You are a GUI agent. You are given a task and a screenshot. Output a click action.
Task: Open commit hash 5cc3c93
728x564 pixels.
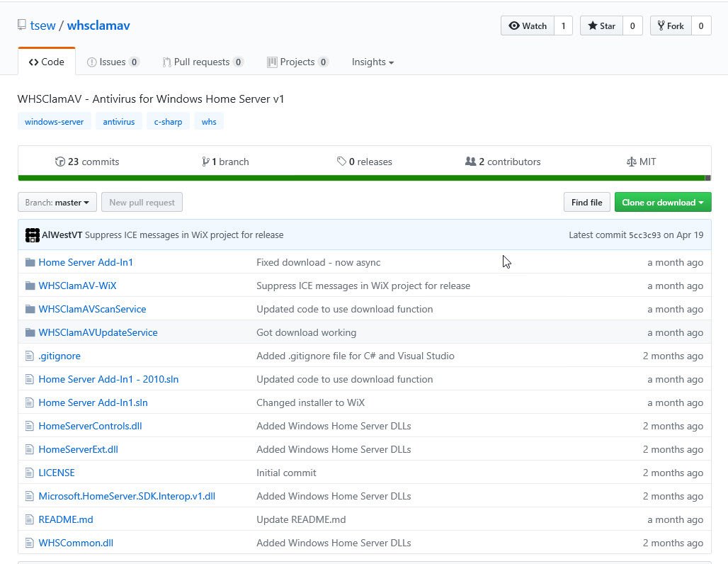click(x=644, y=235)
